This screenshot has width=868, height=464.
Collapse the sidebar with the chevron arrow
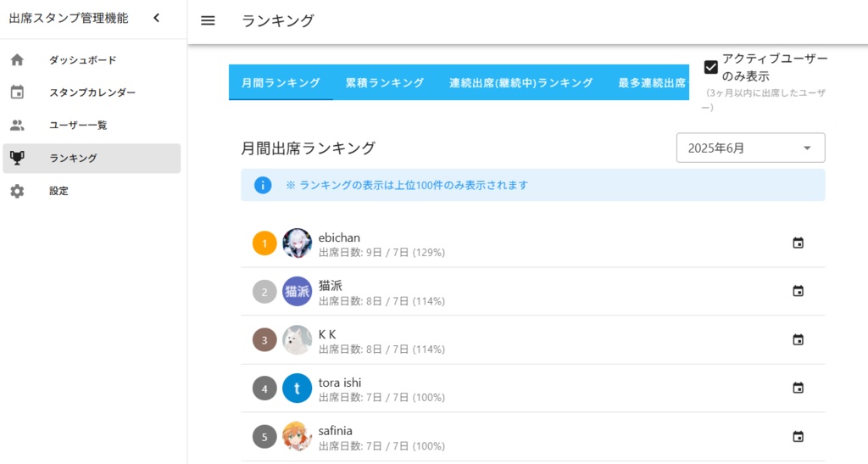tap(156, 19)
